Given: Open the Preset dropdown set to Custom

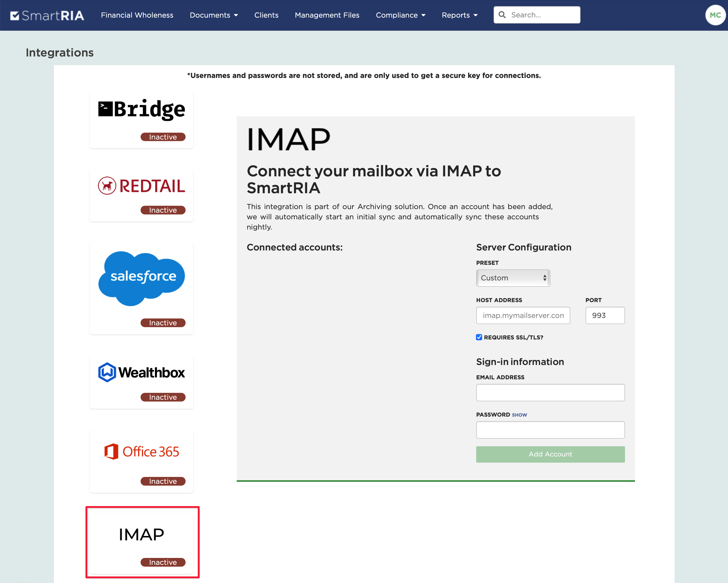Looking at the screenshot, I should (x=513, y=278).
